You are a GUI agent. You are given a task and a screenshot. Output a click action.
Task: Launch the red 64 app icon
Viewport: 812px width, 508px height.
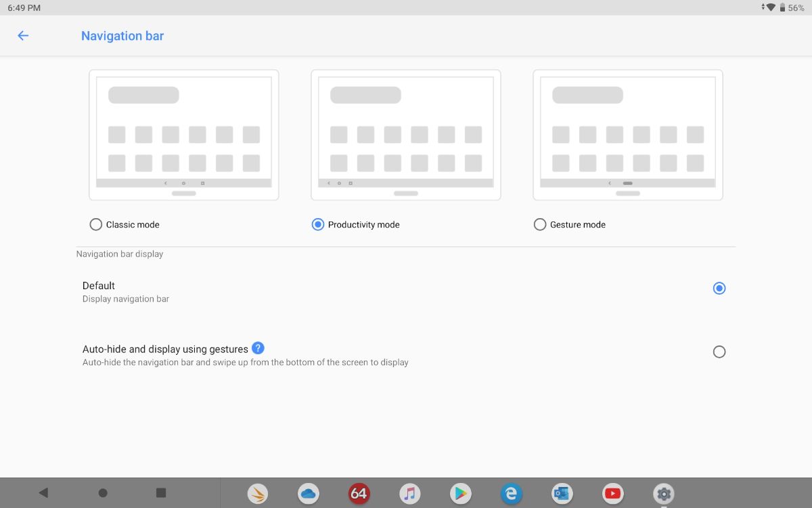pyautogui.click(x=359, y=493)
